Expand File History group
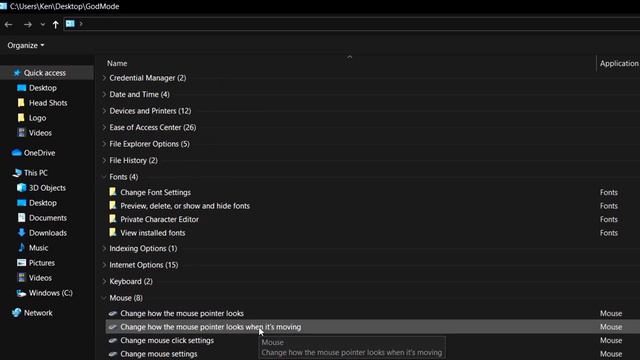Image resolution: width=640 pixels, height=360 pixels. click(x=104, y=160)
